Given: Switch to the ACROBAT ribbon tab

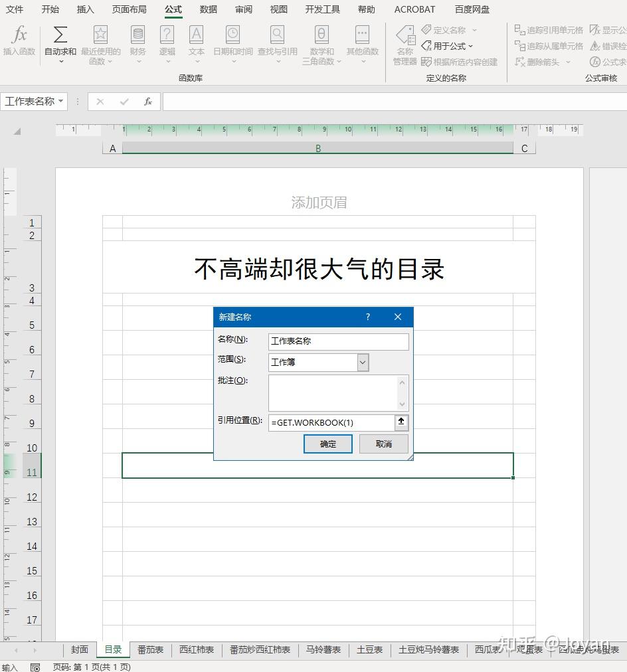Looking at the screenshot, I should point(414,9).
